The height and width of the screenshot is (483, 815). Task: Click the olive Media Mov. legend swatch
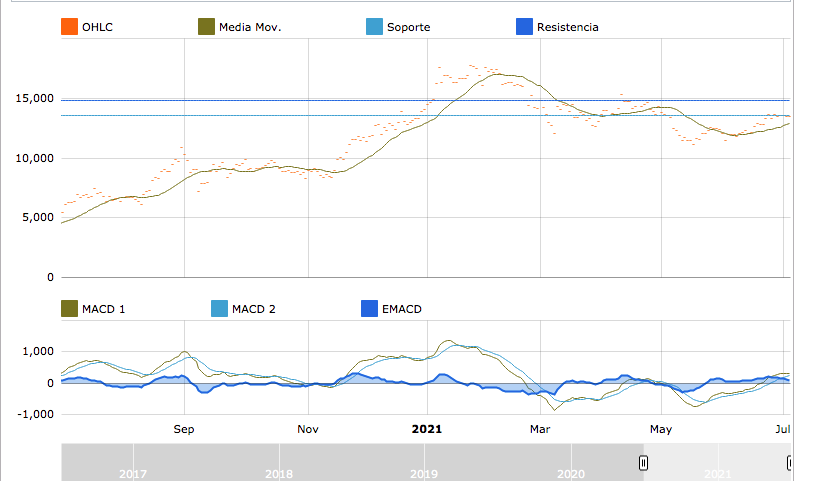206,27
